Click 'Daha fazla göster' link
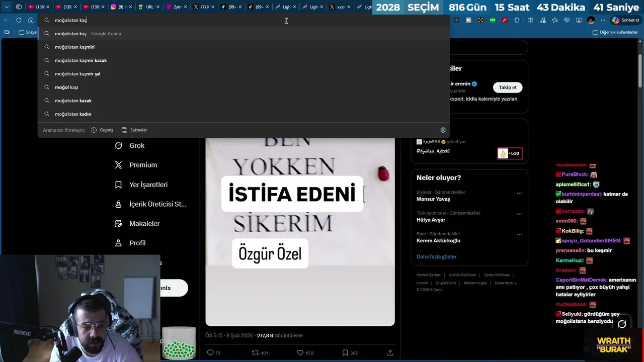The height and width of the screenshot is (362, 644). point(436,256)
